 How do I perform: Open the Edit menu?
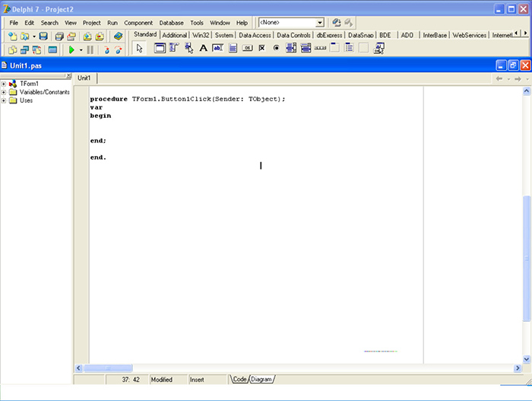pyautogui.click(x=29, y=23)
